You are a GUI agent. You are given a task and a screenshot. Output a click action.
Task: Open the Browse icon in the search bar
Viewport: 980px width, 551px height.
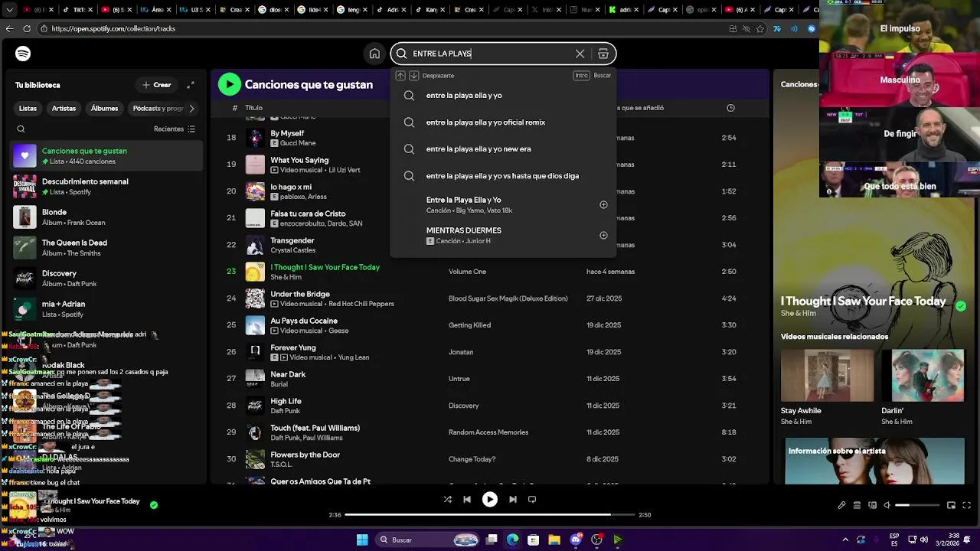(x=603, y=54)
